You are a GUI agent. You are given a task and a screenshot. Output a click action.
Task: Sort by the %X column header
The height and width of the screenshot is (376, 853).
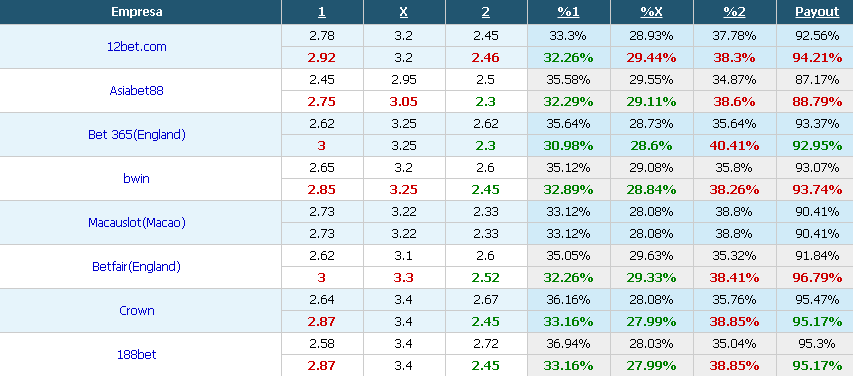[x=651, y=12]
